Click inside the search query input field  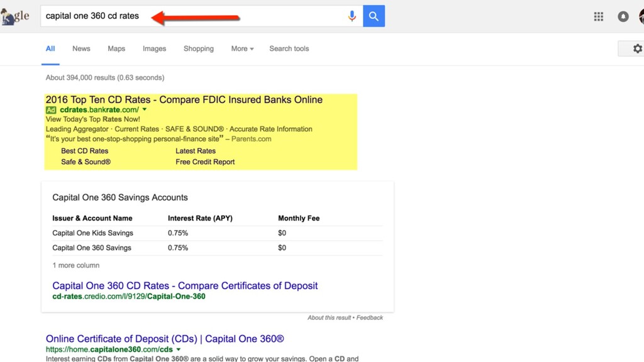(193, 16)
